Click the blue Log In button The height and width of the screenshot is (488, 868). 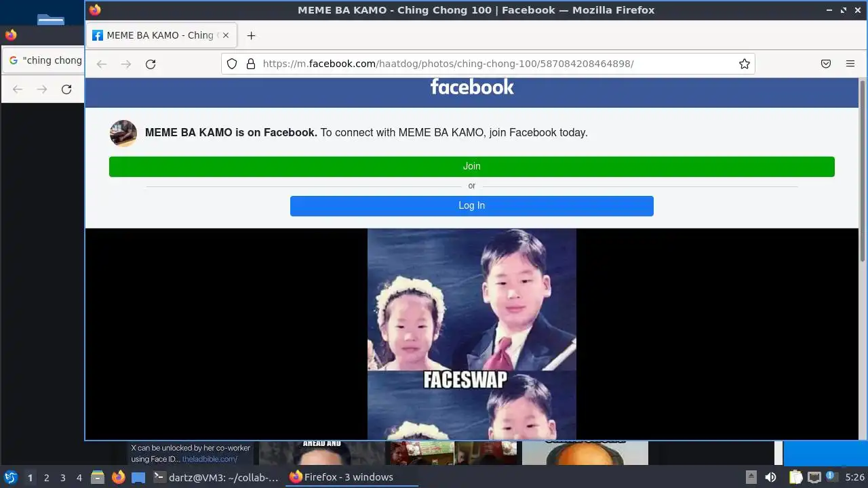471,206
